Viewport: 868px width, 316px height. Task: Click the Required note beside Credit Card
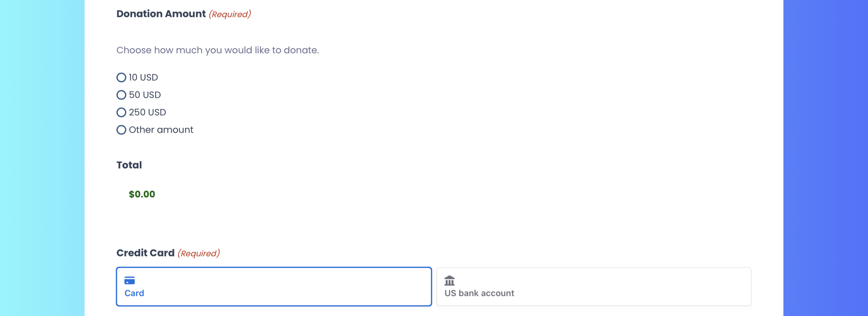click(199, 253)
